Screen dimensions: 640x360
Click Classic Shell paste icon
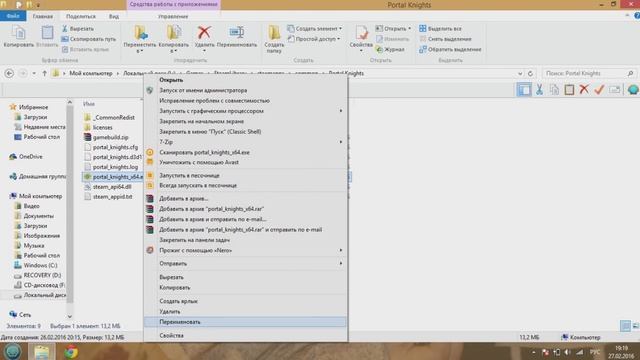click(x=569, y=89)
